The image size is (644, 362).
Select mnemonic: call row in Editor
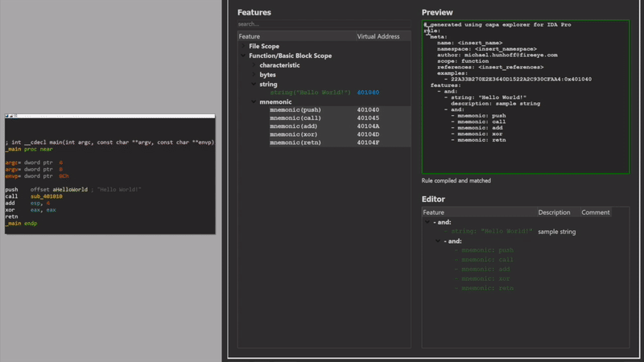click(484, 260)
